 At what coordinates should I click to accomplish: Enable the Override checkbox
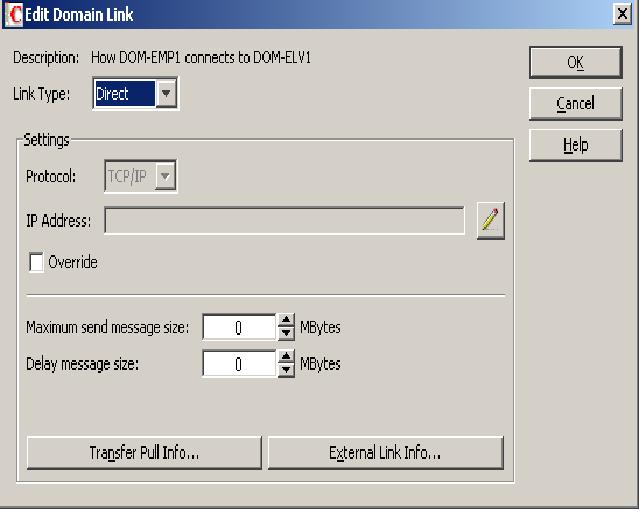coord(36,262)
